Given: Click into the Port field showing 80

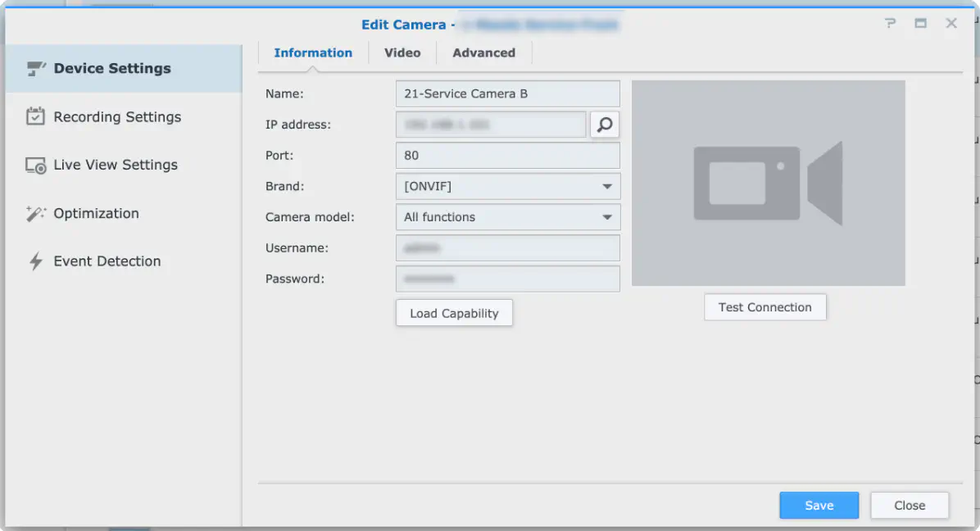Looking at the screenshot, I should (507, 156).
